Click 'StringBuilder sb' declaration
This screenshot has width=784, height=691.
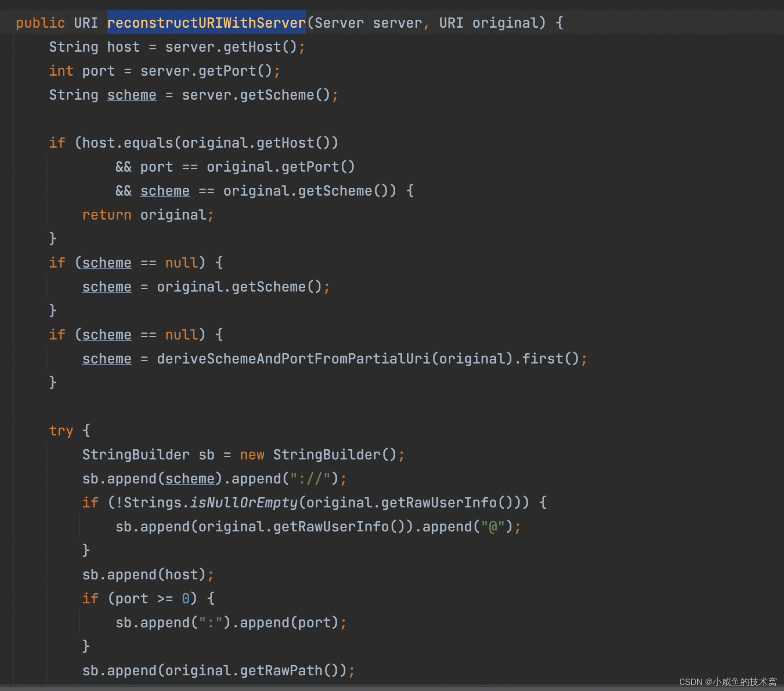(x=148, y=454)
